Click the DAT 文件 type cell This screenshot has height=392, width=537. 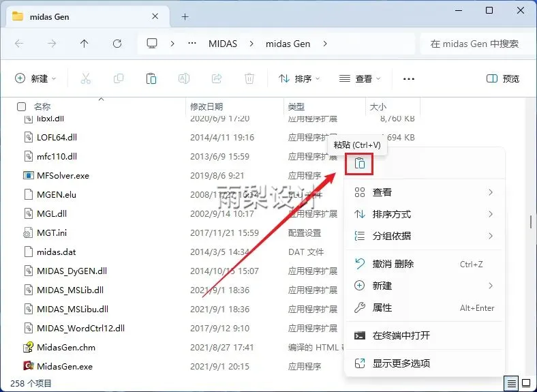(x=306, y=252)
